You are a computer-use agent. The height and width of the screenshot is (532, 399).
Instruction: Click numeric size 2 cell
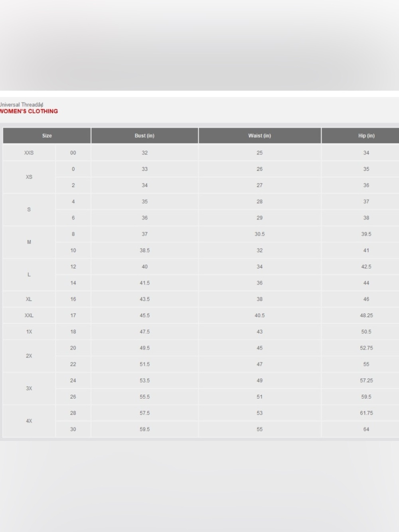tap(73, 186)
